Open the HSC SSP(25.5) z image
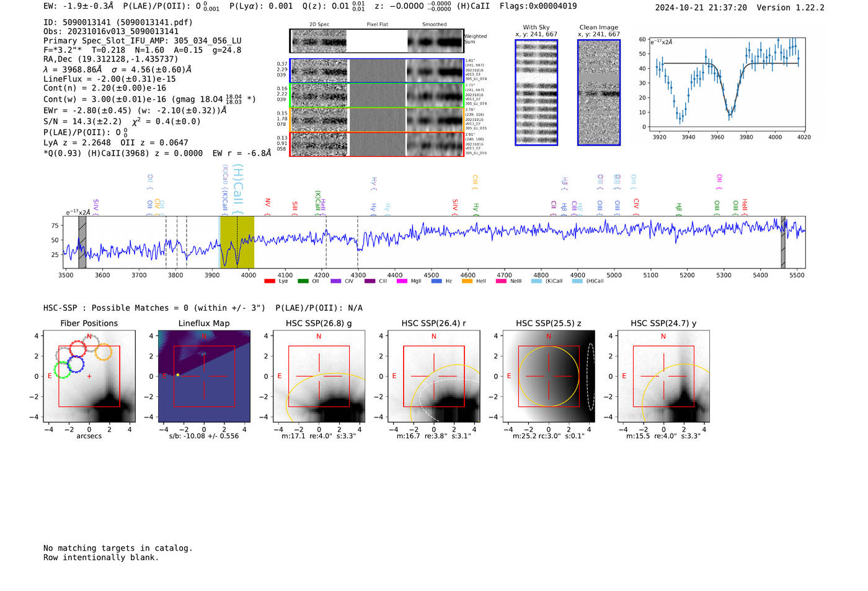This screenshot has width=868, height=591. point(549,376)
